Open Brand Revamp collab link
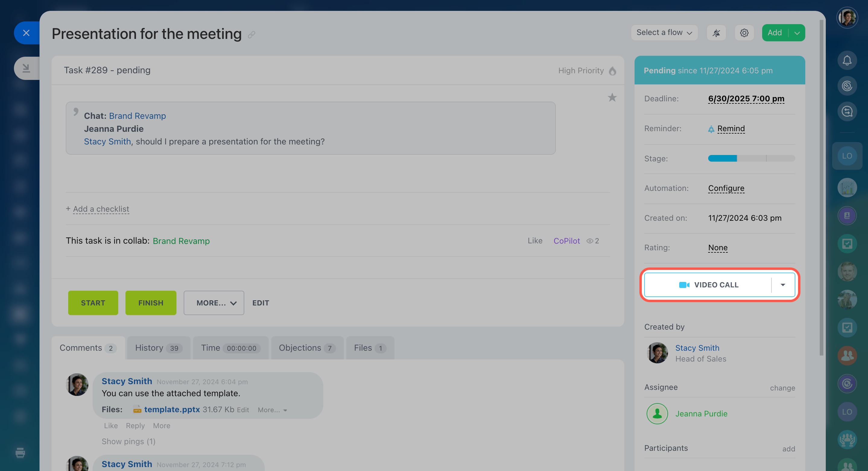Viewport: 868px width, 471px height. click(x=181, y=241)
